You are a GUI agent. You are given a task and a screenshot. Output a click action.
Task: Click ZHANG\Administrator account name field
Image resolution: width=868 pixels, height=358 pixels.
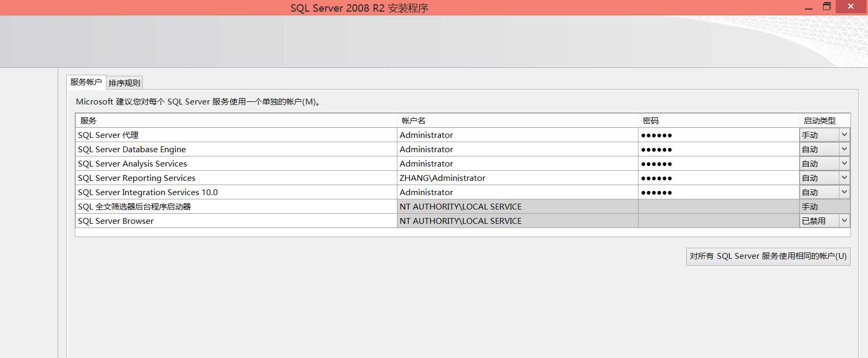point(517,178)
